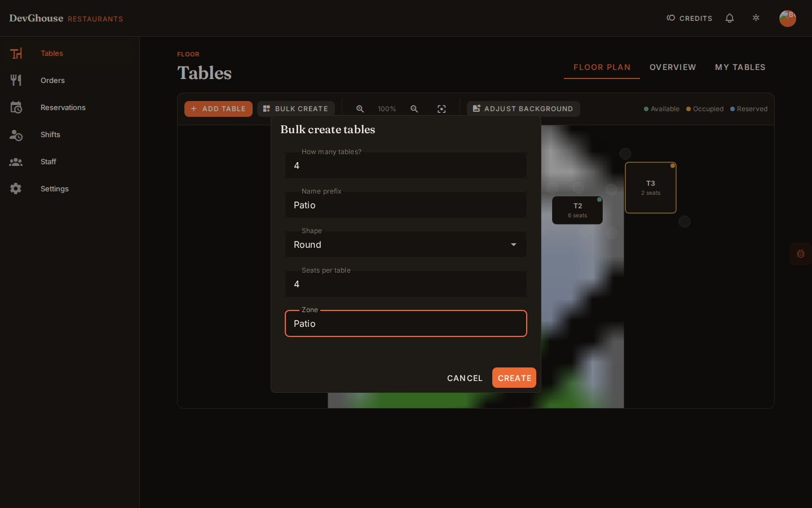Click Adjust Background button
The image size is (812, 508).
[x=523, y=109]
